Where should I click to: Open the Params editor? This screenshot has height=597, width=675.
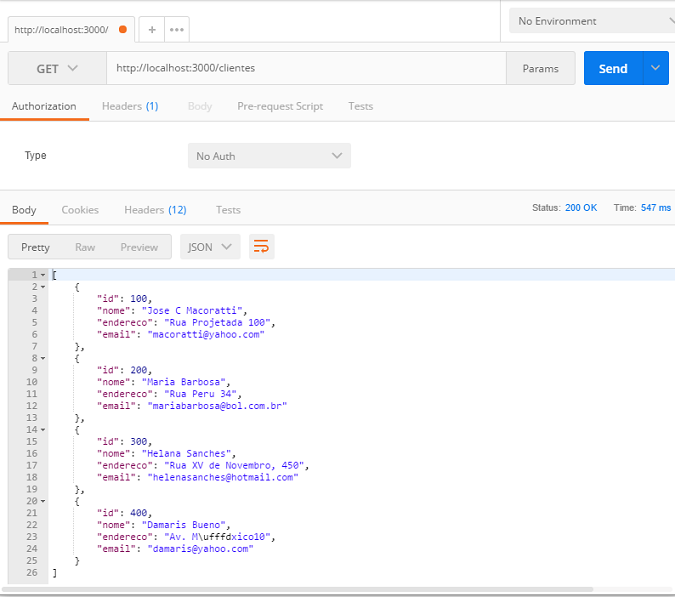click(540, 68)
